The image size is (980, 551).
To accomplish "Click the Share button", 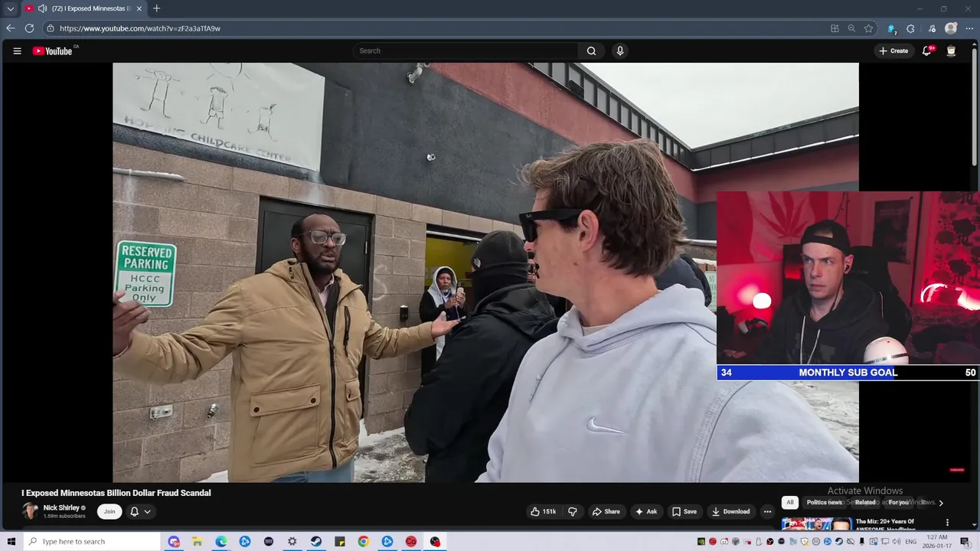I will [606, 511].
